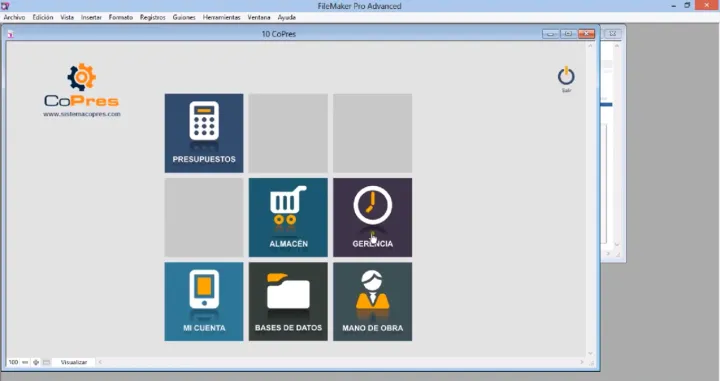Zoom in with the status bar plus icon
Image resolution: width=720 pixels, height=381 pixels.
point(36,362)
